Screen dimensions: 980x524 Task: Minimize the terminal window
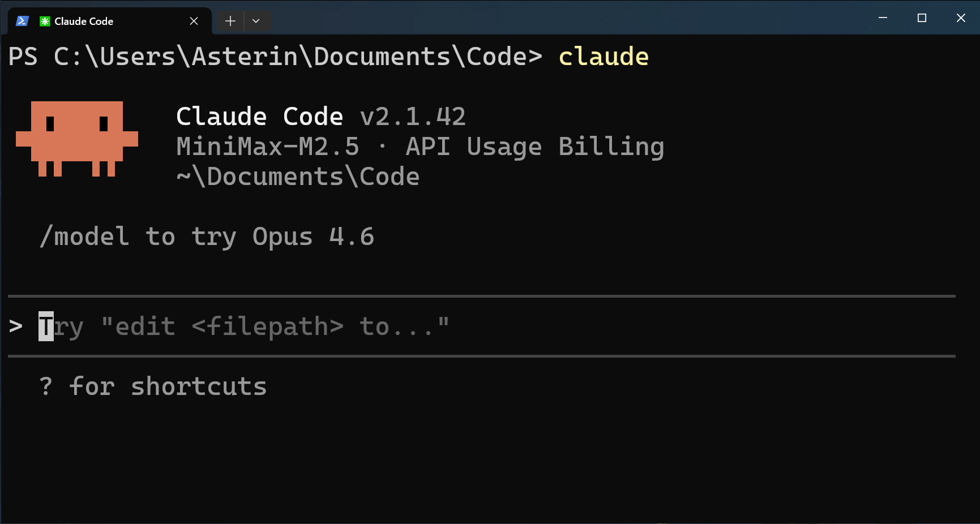coord(883,18)
